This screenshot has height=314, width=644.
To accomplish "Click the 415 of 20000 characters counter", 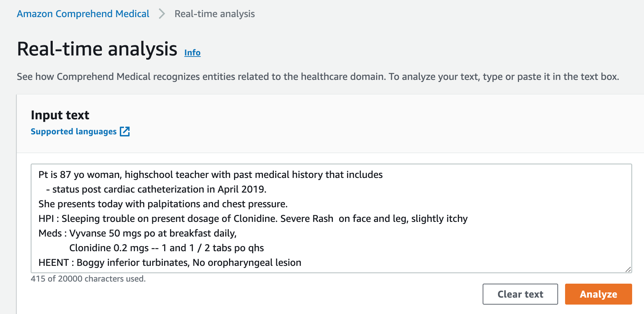I will coord(88,279).
